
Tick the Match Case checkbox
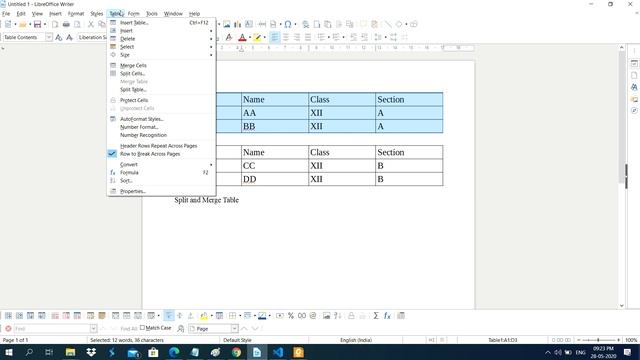tap(142, 328)
